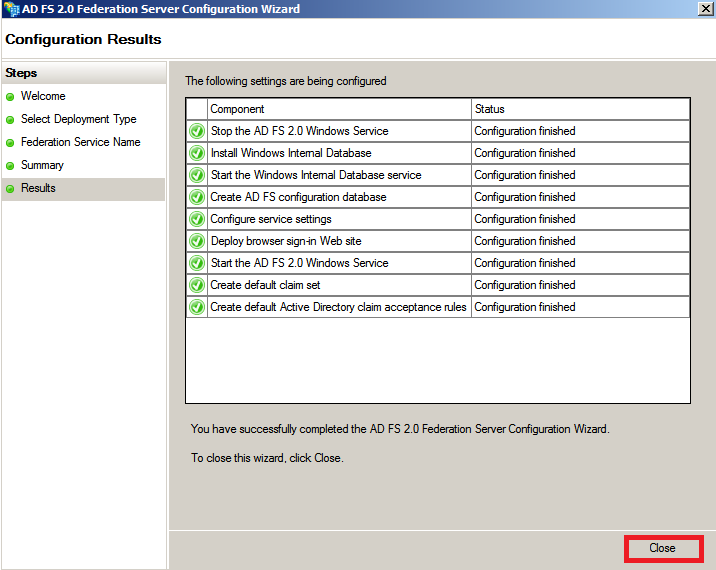Select the Summary step in sidebar
This screenshot has width=716, height=570.
tap(42, 165)
